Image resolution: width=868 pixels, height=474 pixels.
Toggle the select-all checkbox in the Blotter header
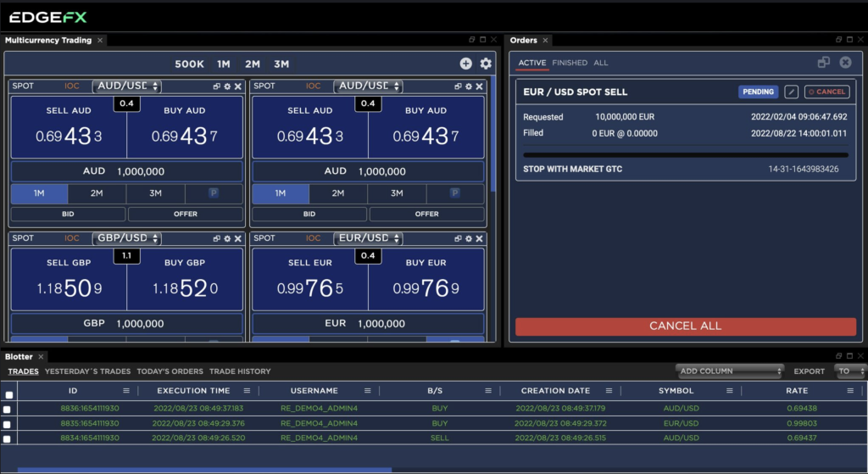pyautogui.click(x=8, y=394)
